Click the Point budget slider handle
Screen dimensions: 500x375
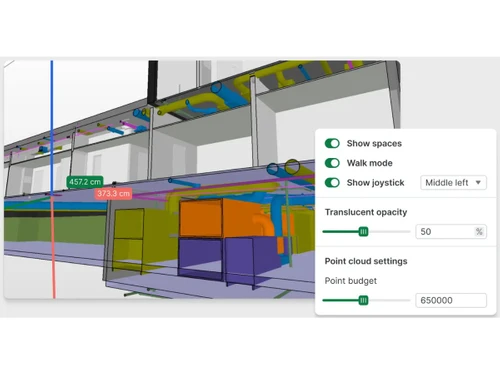pyautogui.click(x=363, y=300)
